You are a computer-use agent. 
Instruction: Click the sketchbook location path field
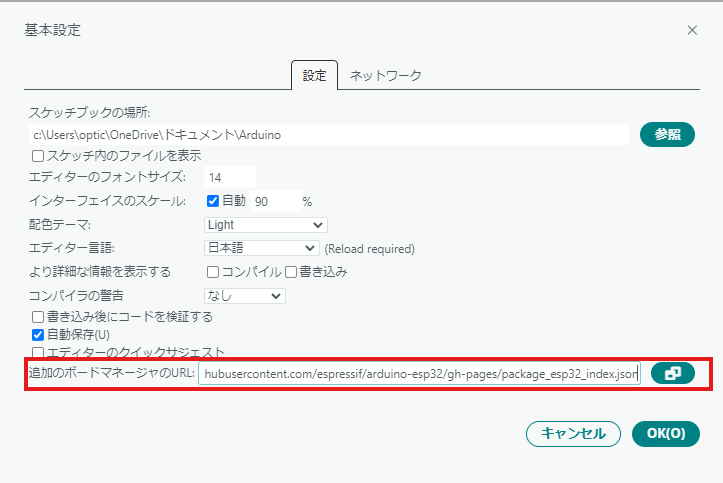pyautogui.click(x=329, y=135)
